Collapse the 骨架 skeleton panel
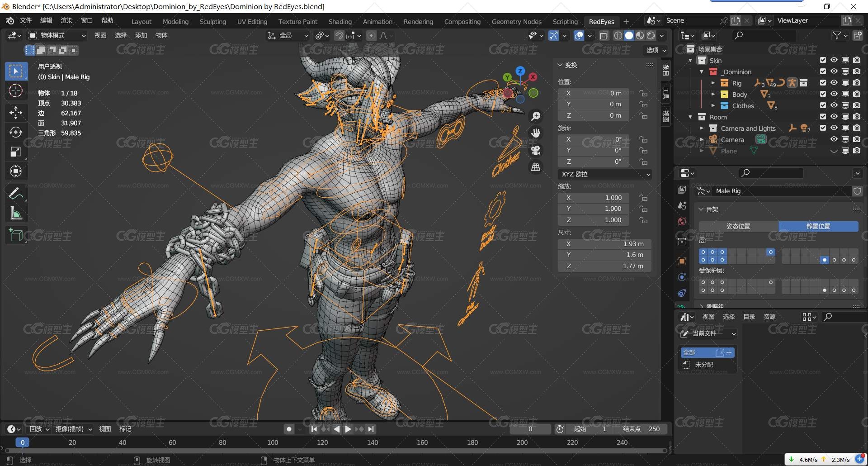Screen dimensions: 868x466 (x=701, y=209)
